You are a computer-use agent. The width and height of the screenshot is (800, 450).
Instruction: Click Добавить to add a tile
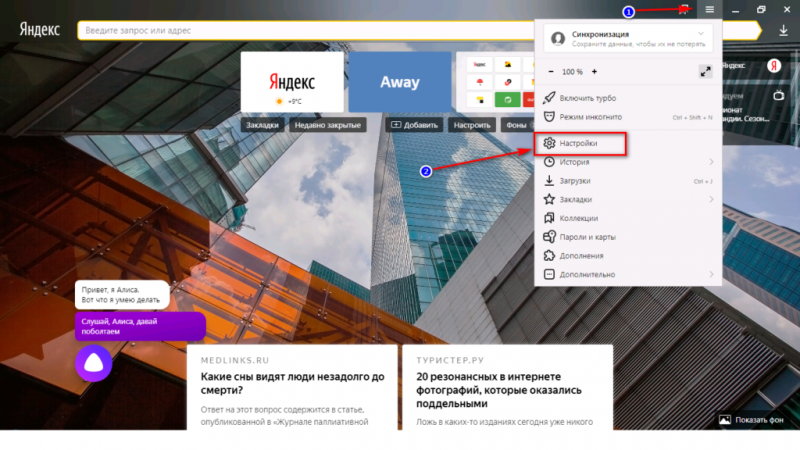pyautogui.click(x=414, y=125)
